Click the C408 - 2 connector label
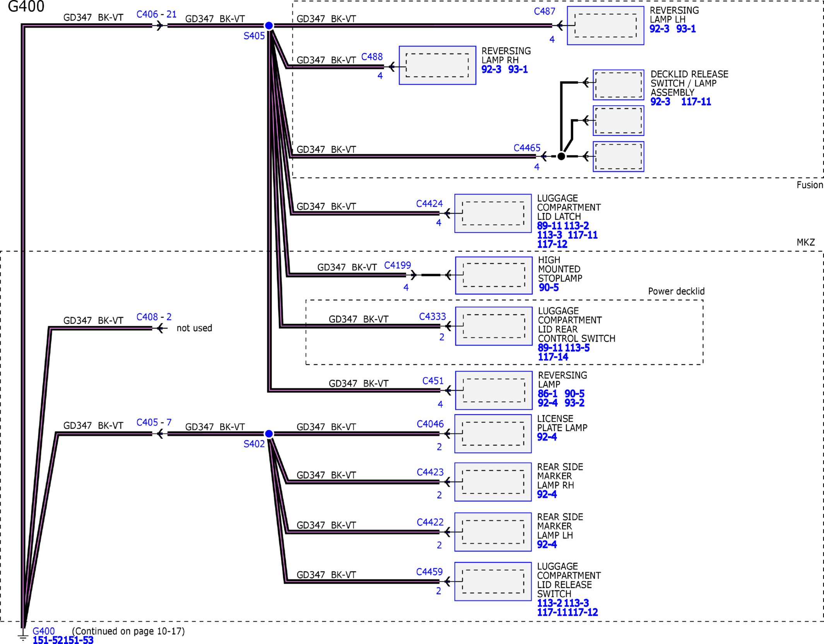 (154, 317)
